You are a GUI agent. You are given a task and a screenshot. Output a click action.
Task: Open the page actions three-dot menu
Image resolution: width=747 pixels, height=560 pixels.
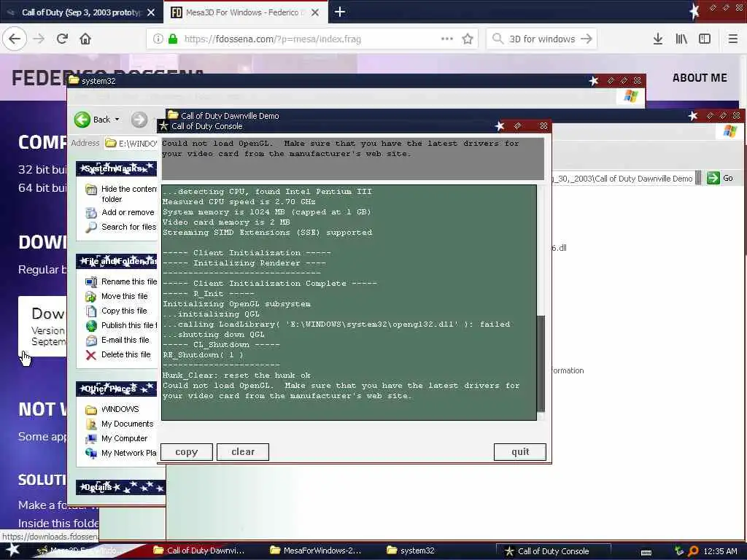(x=447, y=39)
